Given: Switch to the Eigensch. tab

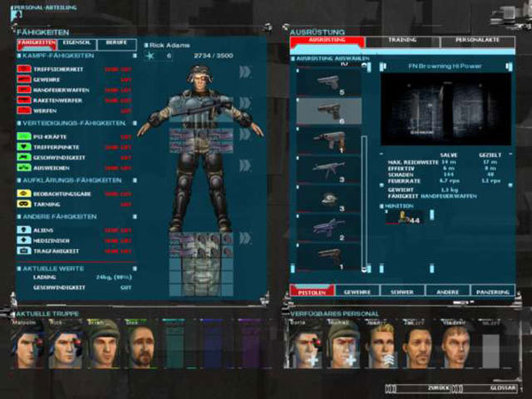Looking at the screenshot, I should click(76, 43).
